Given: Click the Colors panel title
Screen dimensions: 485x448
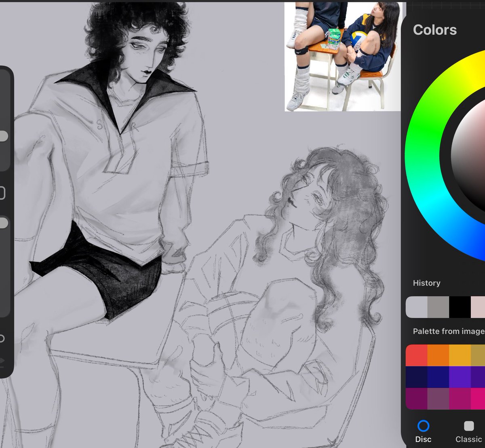Looking at the screenshot, I should pos(435,30).
